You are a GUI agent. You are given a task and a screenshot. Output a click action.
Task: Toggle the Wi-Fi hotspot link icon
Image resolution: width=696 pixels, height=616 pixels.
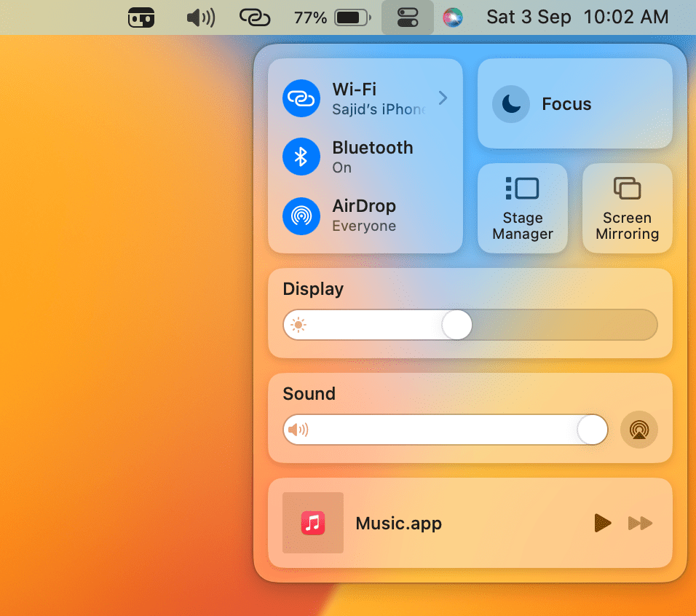tap(301, 98)
